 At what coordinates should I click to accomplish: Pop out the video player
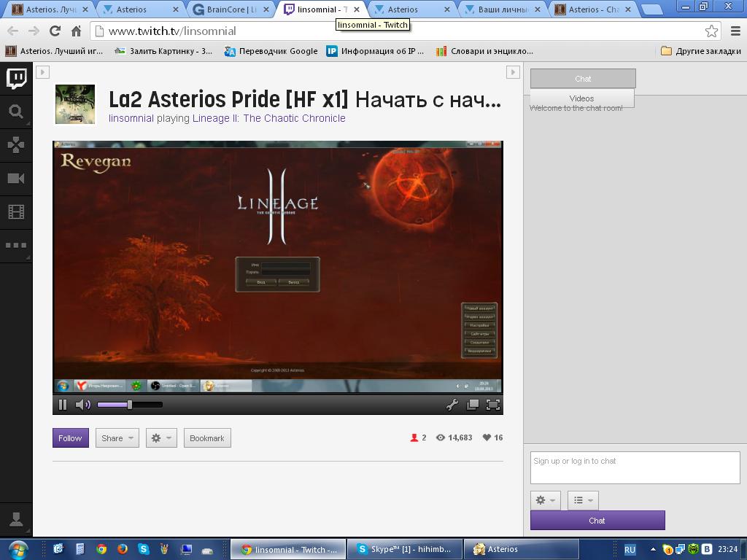(473, 405)
